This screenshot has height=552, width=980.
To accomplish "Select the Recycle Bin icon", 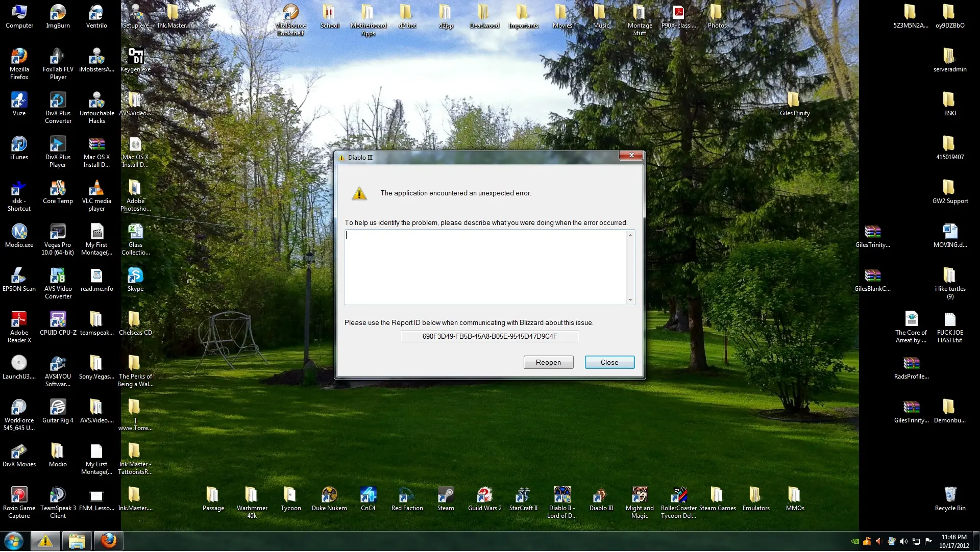I will click(950, 495).
